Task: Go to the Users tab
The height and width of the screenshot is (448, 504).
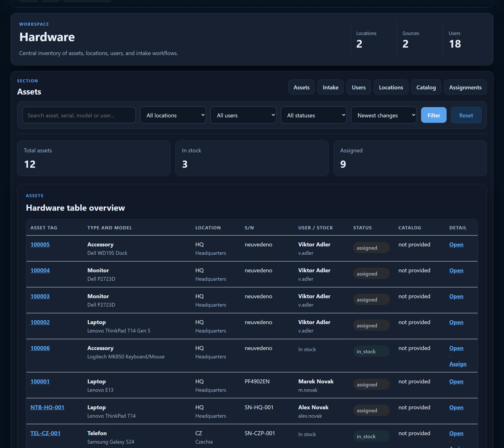Action: pyautogui.click(x=359, y=87)
